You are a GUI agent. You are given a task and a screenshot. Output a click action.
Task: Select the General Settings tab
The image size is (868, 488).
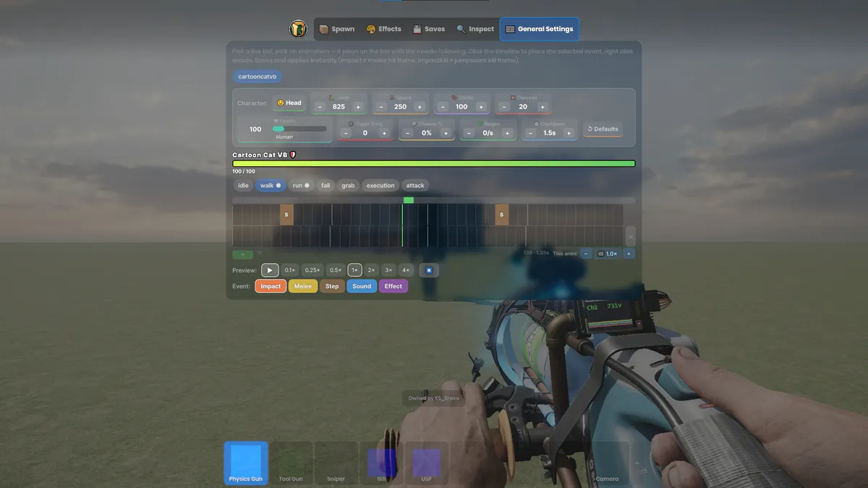click(x=539, y=29)
